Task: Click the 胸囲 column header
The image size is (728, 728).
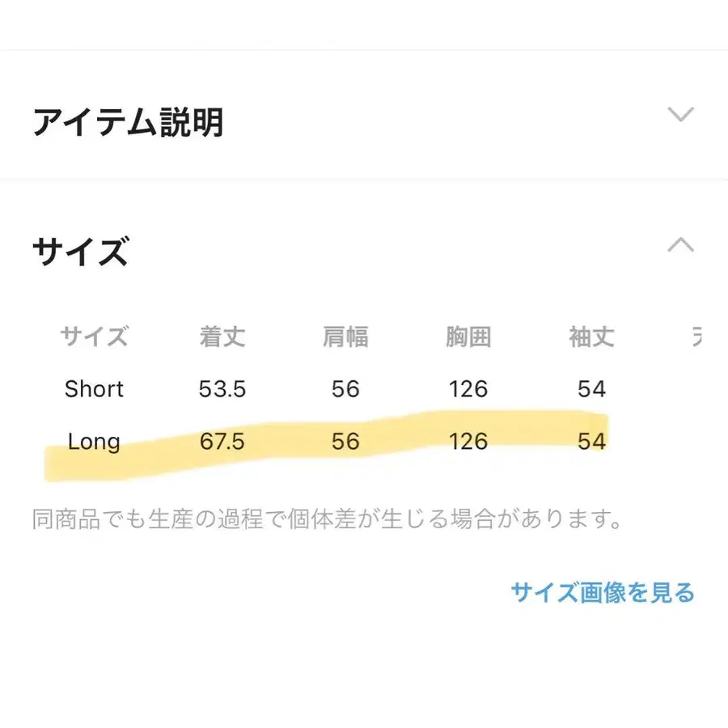Action: [x=468, y=337]
